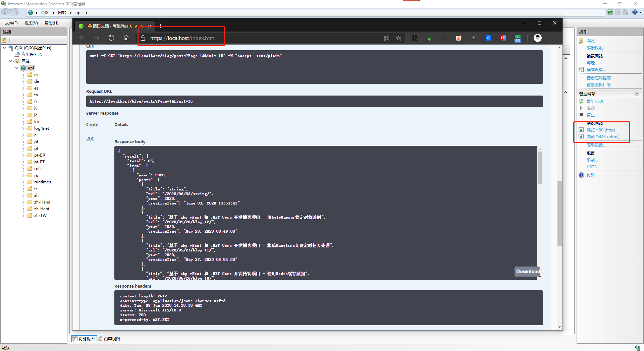Image resolution: width=644 pixels, height=351 pixels.
Task: Click the browser refresh icon
Action: point(111,38)
